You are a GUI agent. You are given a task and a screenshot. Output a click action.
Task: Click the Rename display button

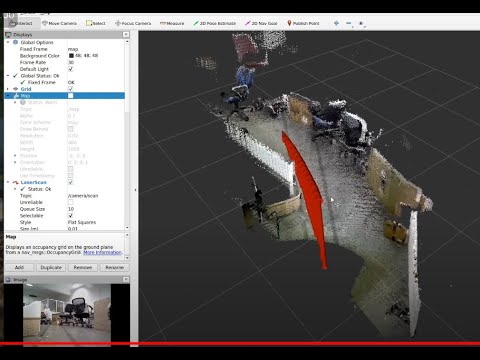coord(114,267)
